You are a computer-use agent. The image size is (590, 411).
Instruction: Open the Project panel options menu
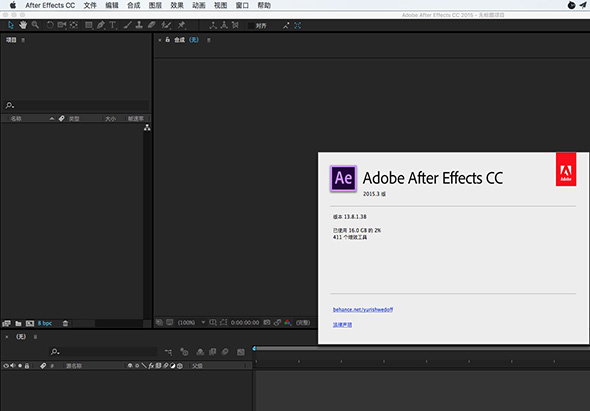(23, 40)
